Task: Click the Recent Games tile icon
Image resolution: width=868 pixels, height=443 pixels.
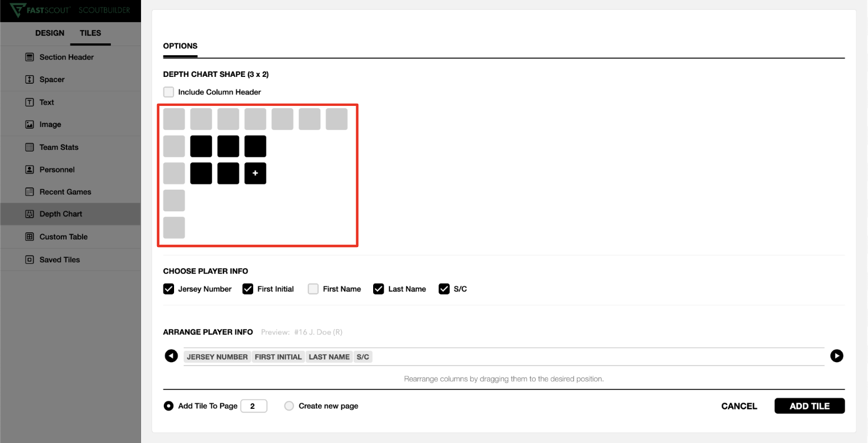Action: (x=30, y=192)
